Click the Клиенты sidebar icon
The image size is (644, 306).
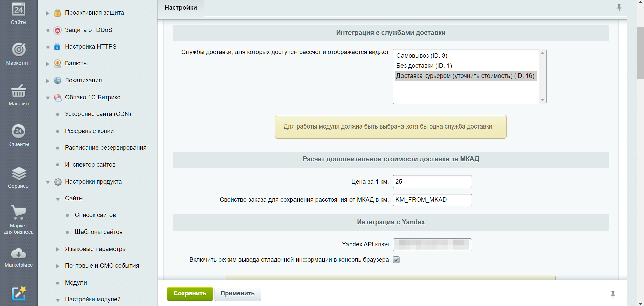(19, 131)
